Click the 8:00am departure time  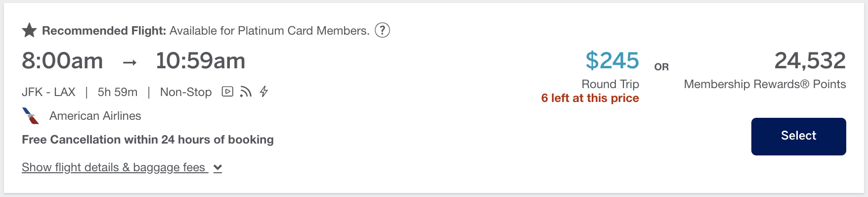(x=62, y=61)
